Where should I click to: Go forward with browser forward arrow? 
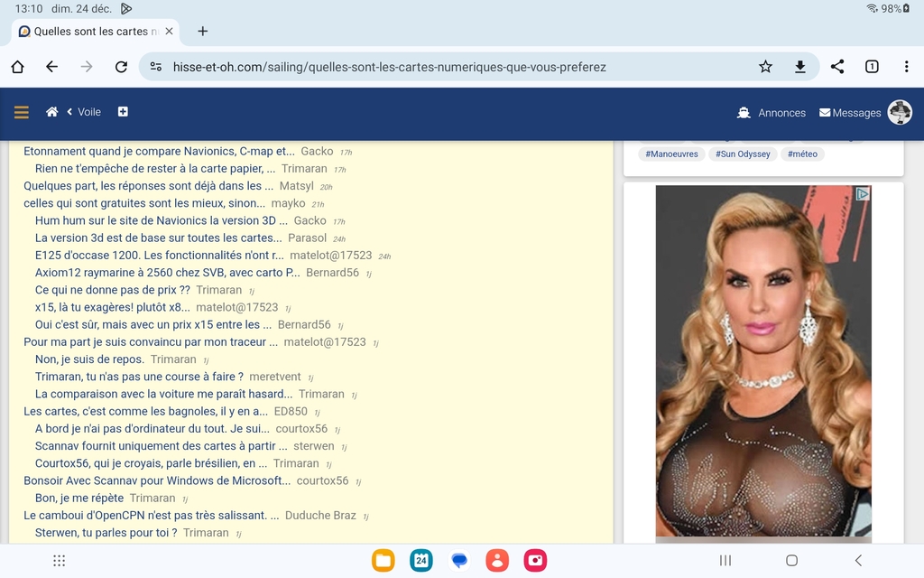[87, 67]
